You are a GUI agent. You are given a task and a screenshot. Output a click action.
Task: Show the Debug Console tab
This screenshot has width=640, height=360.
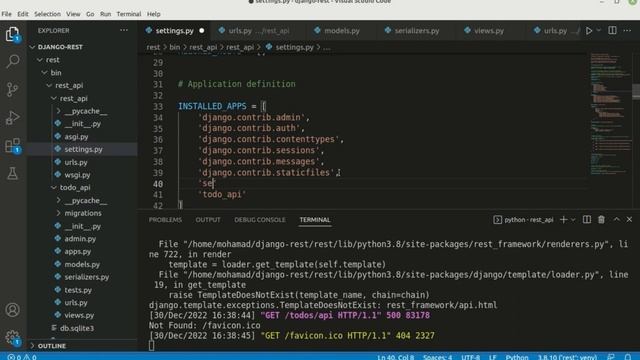(260, 220)
